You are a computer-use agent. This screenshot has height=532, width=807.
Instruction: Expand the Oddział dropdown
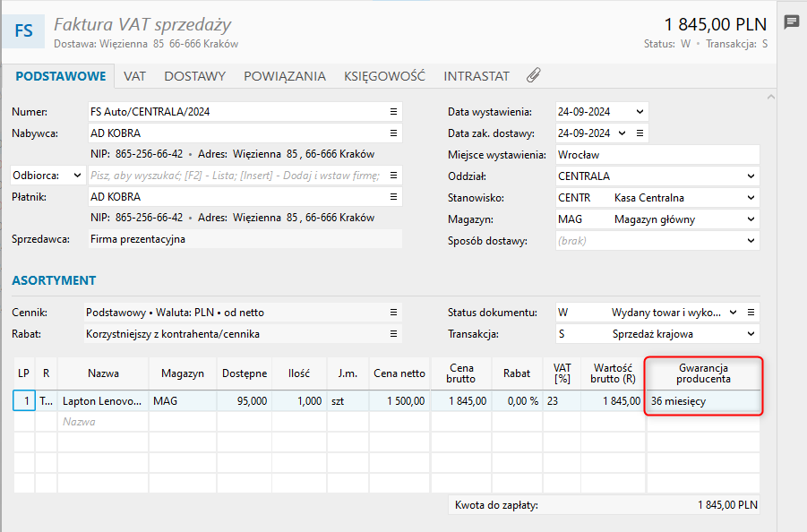[x=751, y=176]
